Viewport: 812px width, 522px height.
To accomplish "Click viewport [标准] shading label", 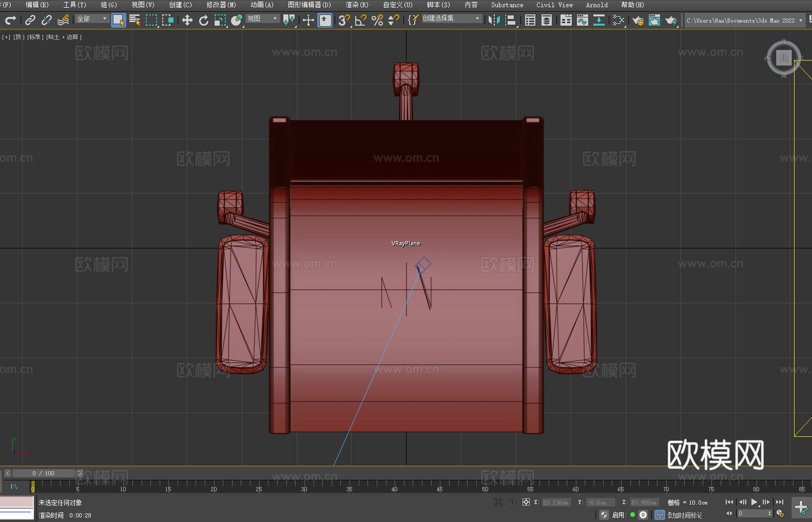I will [x=35, y=37].
